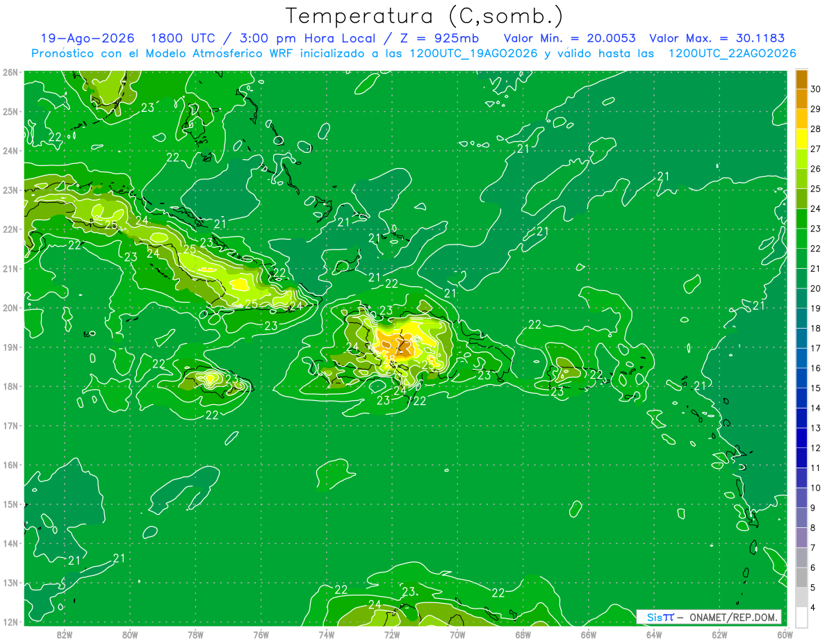Click the '16N' latitude axis label
834x644 pixels.
point(11,465)
